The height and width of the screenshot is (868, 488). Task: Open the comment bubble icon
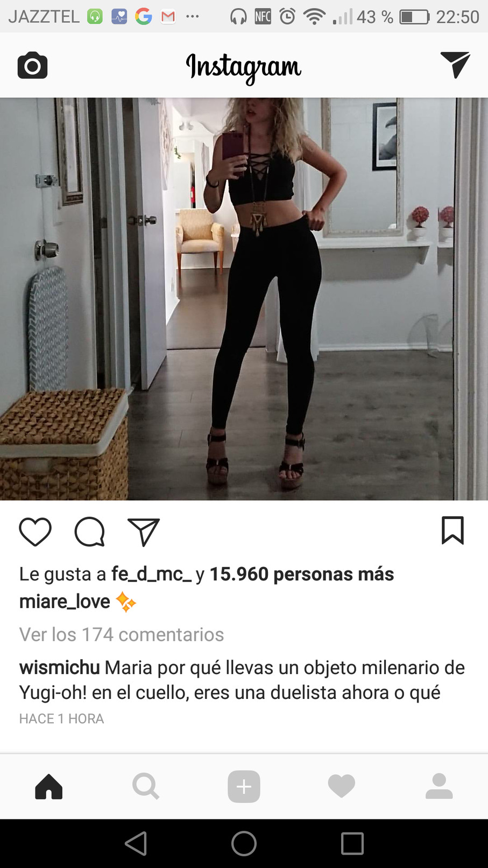89,531
